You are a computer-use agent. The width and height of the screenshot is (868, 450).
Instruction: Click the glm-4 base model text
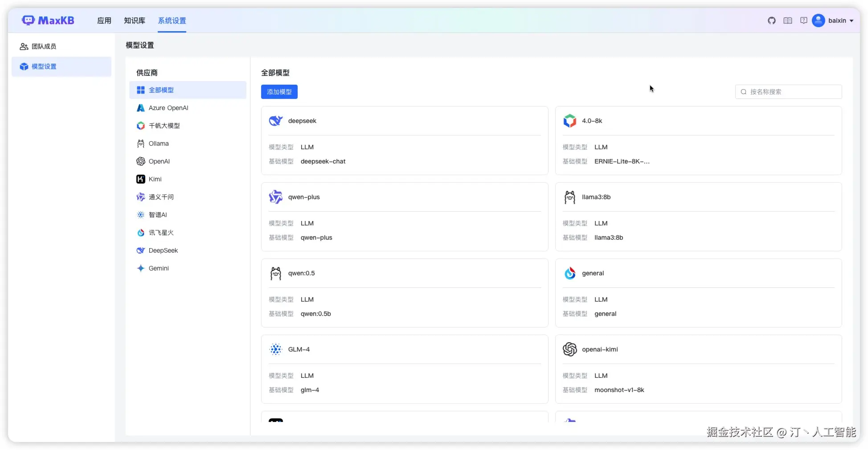point(310,390)
